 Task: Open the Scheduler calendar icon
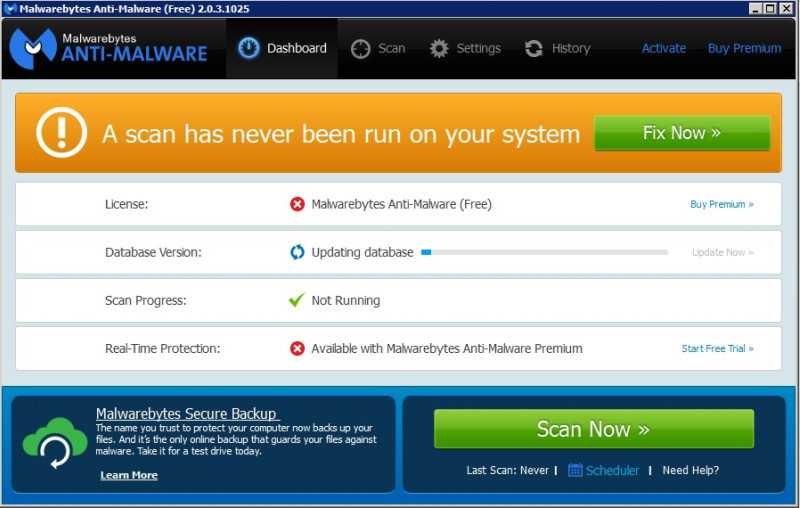[x=575, y=470]
